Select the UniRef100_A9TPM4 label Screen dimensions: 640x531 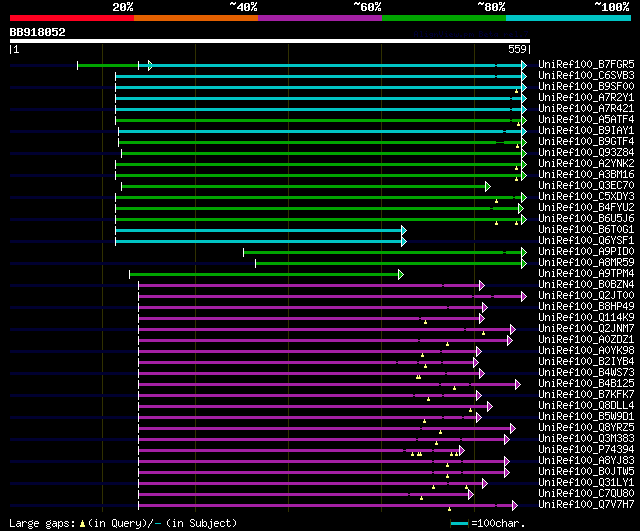(x=586, y=274)
